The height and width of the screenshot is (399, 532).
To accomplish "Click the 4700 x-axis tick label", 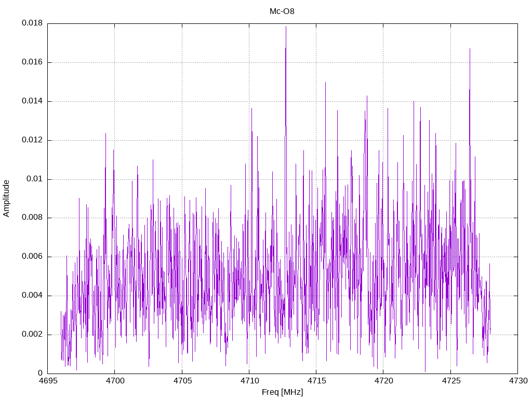I will (x=115, y=381).
